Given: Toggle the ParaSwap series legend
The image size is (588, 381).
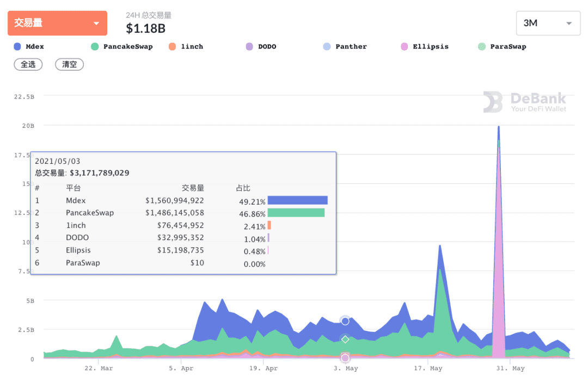Looking at the screenshot, I should tap(502, 46).
